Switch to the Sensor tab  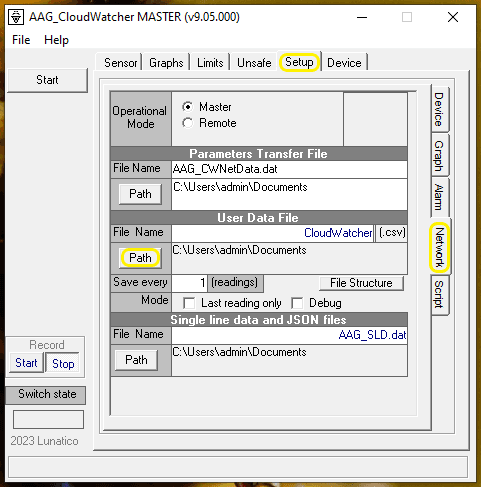tap(120, 63)
